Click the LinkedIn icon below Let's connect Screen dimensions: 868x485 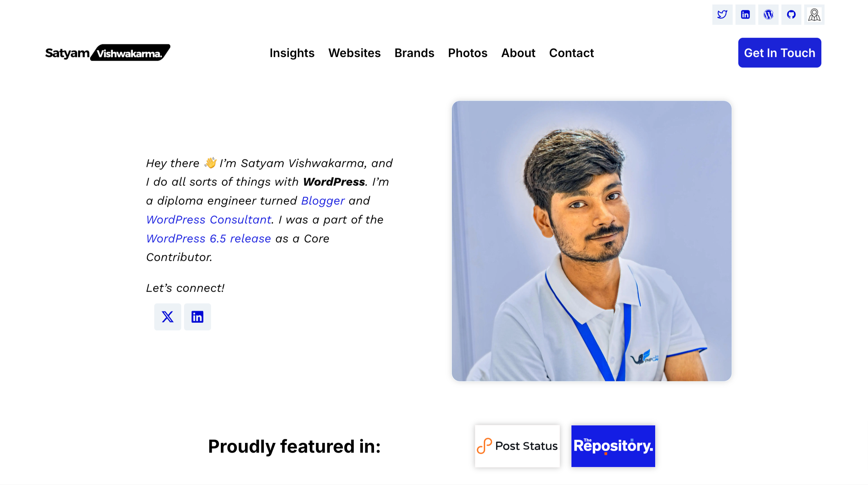tap(197, 317)
